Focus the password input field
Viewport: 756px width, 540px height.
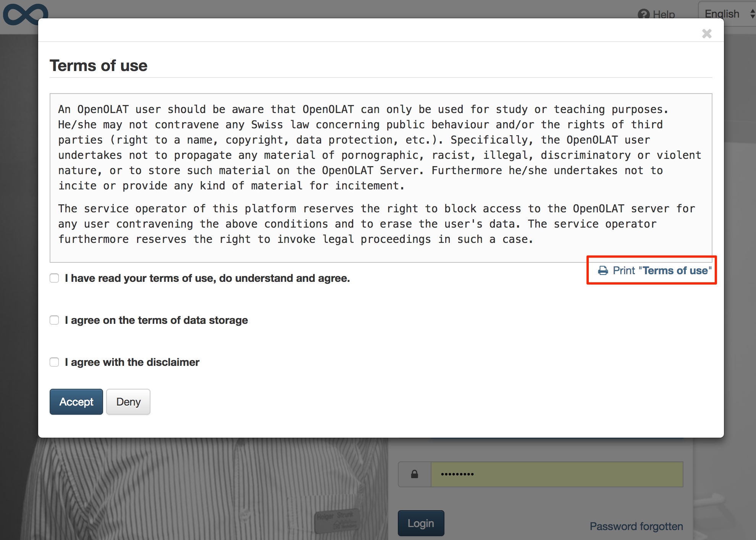click(x=557, y=474)
